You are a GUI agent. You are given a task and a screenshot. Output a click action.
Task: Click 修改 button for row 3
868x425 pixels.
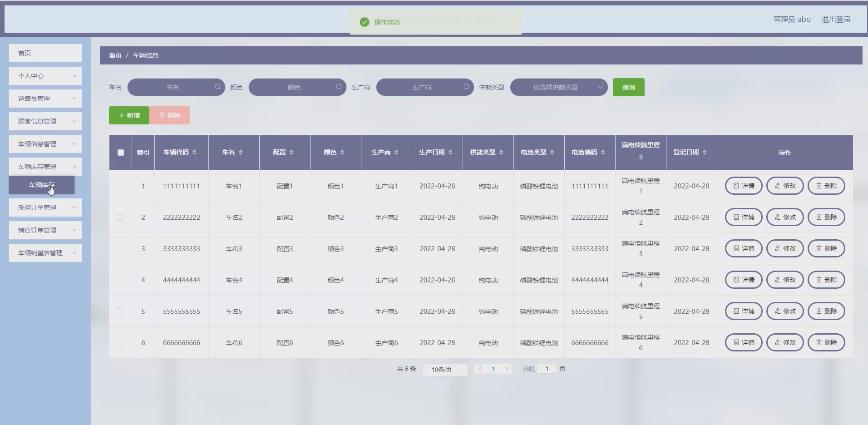tap(785, 248)
